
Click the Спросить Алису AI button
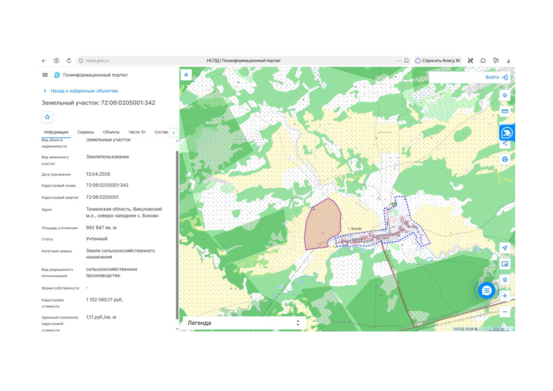438,61
